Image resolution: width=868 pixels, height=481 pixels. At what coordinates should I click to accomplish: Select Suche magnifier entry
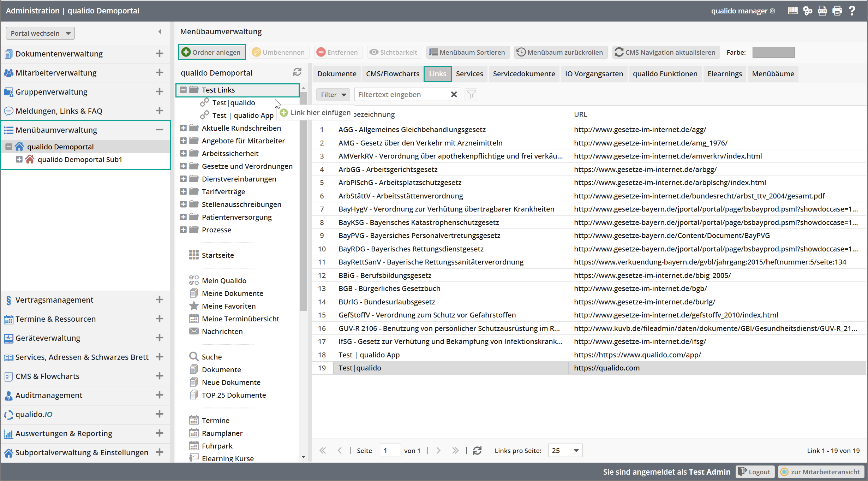coord(205,357)
